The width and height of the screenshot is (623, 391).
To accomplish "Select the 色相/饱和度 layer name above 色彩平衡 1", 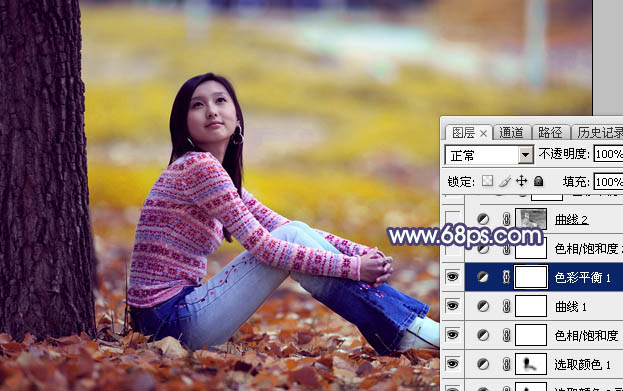I will (588, 249).
